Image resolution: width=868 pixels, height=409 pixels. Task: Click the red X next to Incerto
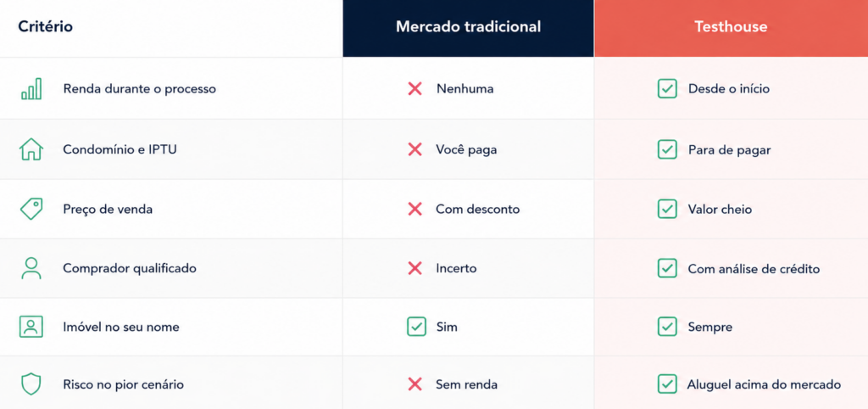pyautogui.click(x=415, y=268)
